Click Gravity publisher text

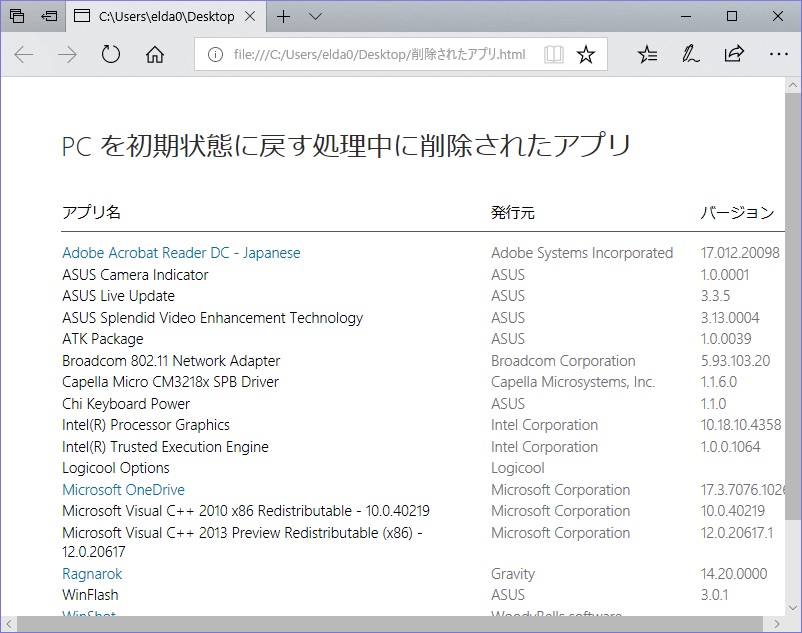(513, 574)
